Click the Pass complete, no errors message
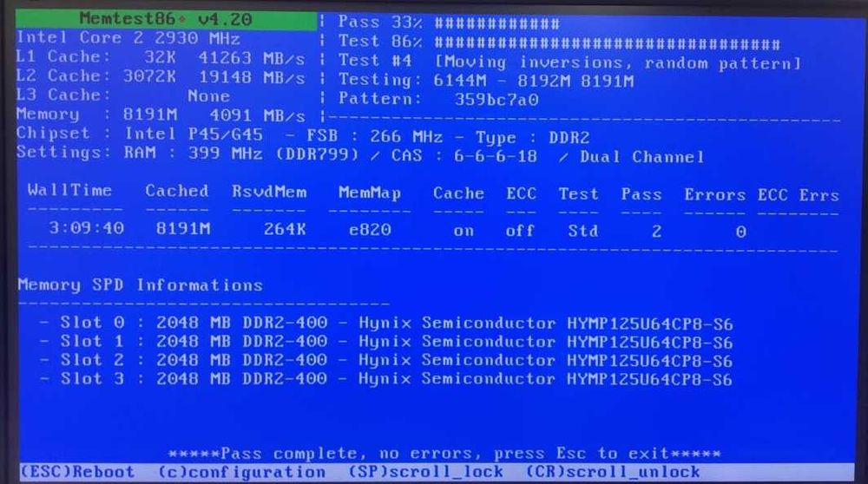 (444, 455)
